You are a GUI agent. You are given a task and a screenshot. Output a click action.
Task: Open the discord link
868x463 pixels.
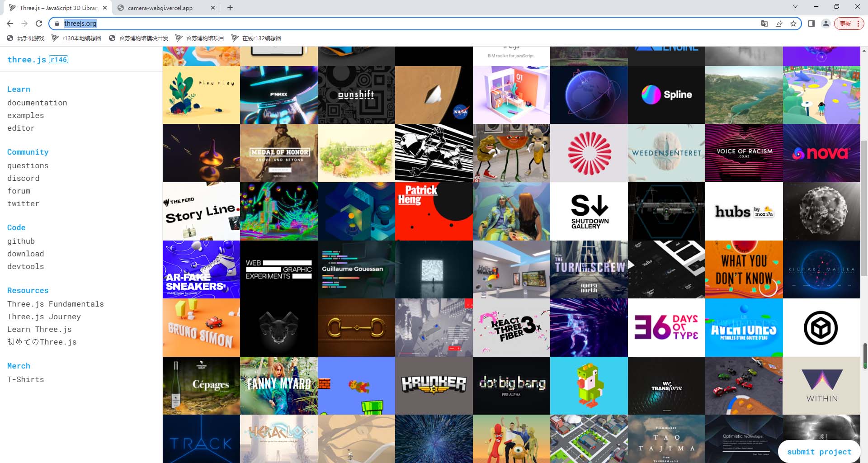[x=23, y=178]
